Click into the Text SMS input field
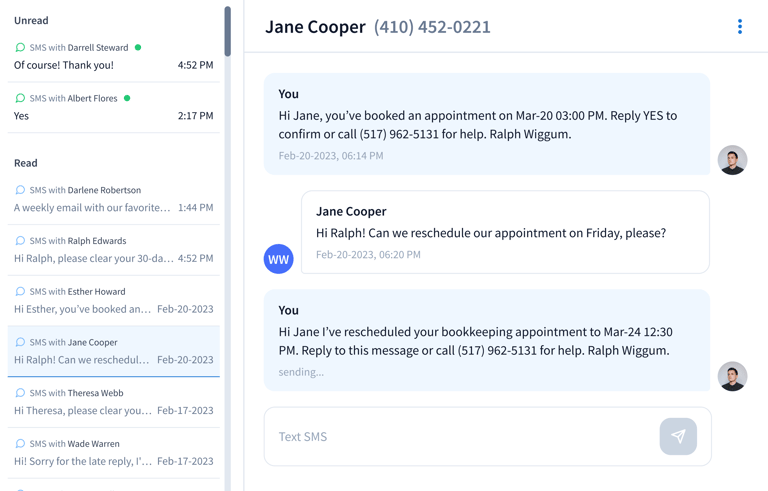768x491 pixels. click(x=460, y=436)
